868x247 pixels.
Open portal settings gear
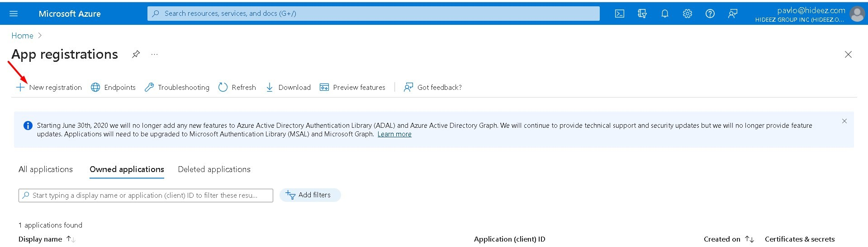687,14
